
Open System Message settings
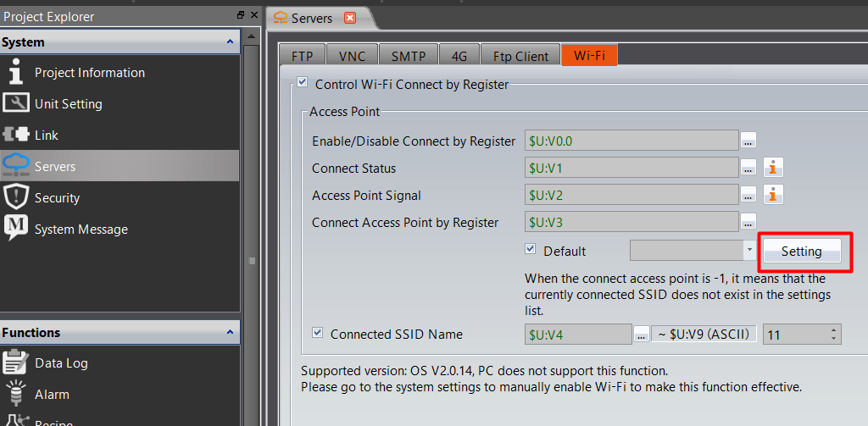coord(81,229)
